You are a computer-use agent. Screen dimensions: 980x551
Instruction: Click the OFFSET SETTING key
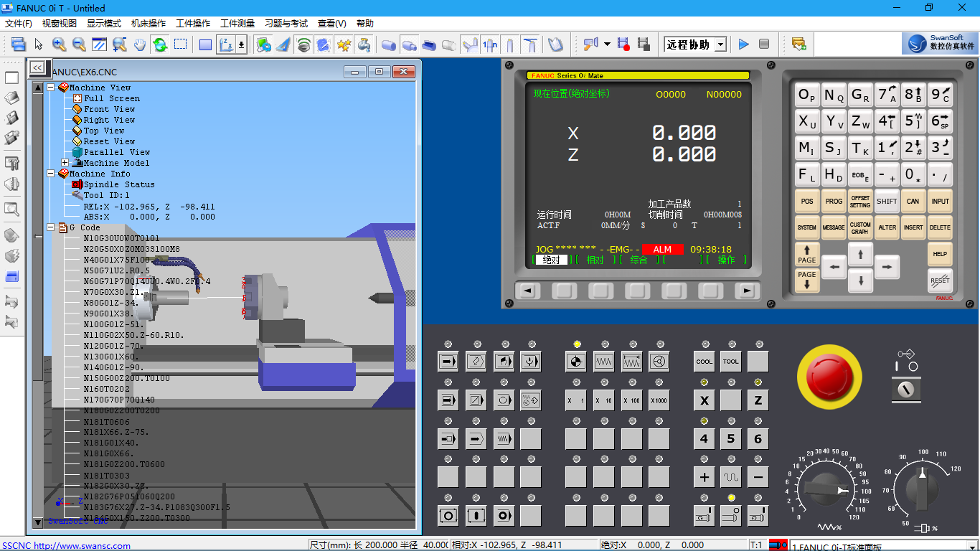click(860, 202)
